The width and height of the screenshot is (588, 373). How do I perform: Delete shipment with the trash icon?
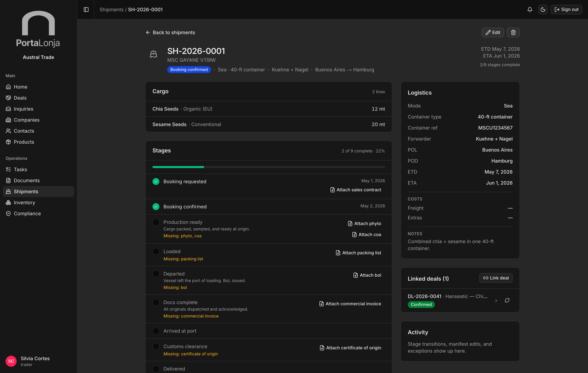click(x=513, y=32)
